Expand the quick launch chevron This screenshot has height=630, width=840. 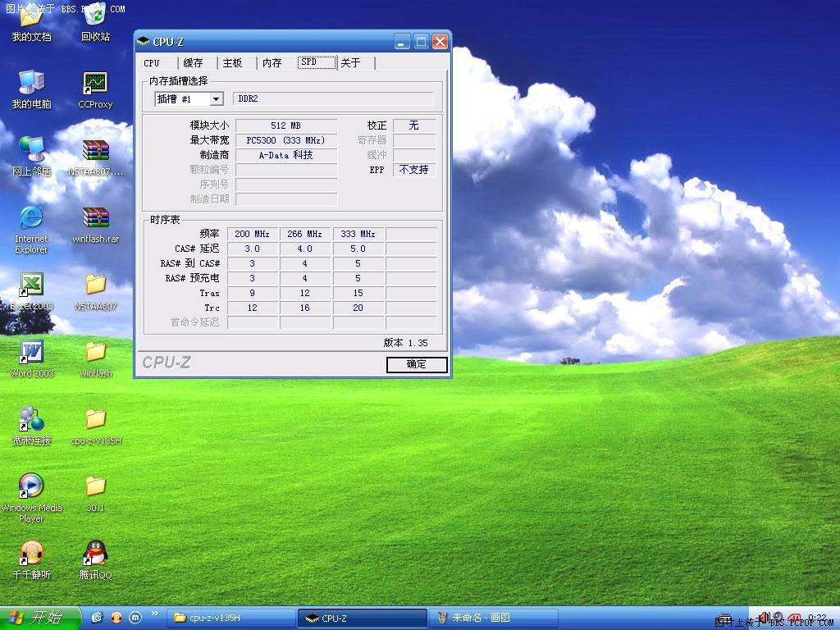coord(155,614)
